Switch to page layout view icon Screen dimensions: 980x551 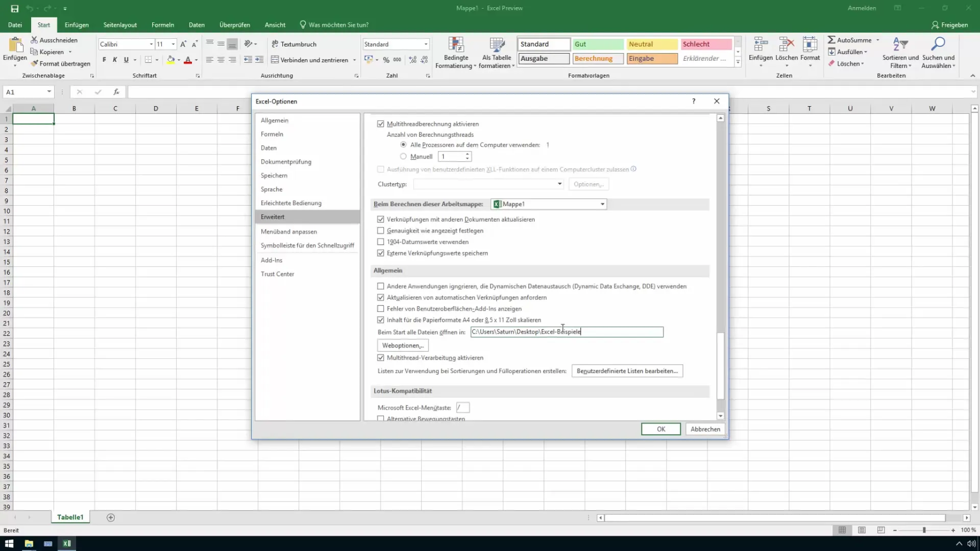[862, 530]
